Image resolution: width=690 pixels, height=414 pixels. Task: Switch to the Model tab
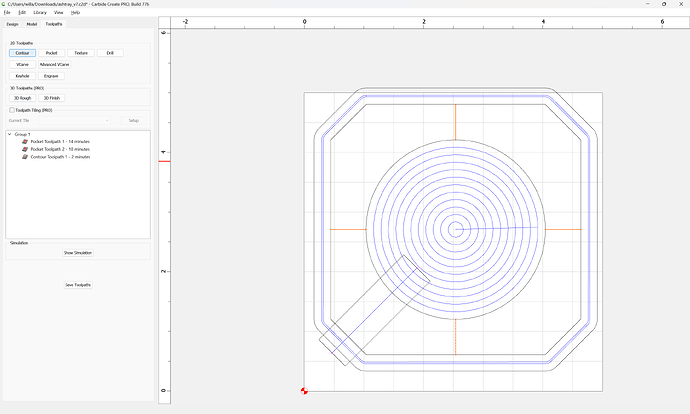coord(32,24)
